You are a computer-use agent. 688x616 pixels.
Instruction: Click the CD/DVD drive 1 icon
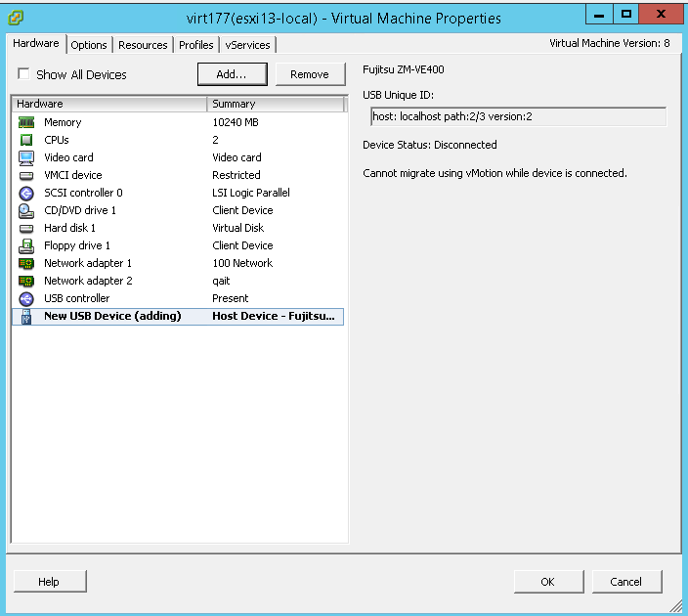(26, 211)
